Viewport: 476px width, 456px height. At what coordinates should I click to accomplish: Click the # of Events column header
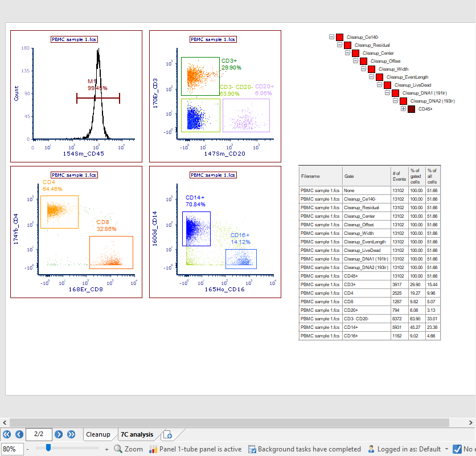point(399,176)
